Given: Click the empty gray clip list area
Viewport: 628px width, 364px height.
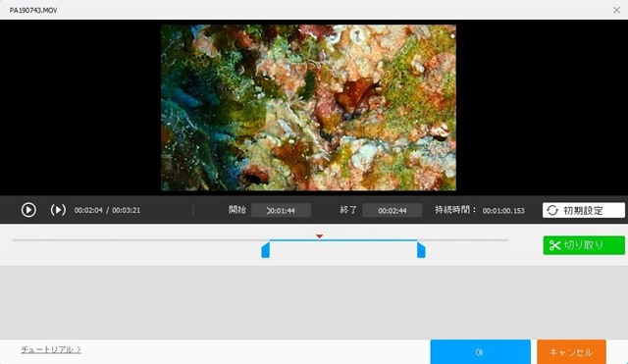Looking at the screenshot, I should point(314,302).
